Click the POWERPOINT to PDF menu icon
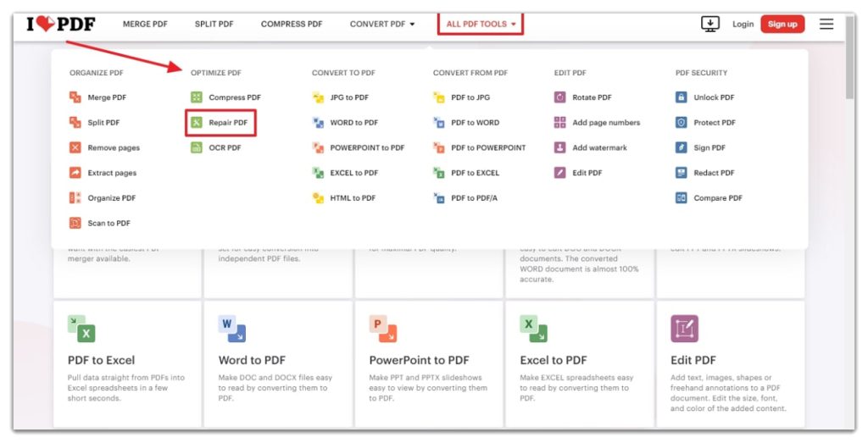Screen dimensions: 868x443 (x=318, y=147)
